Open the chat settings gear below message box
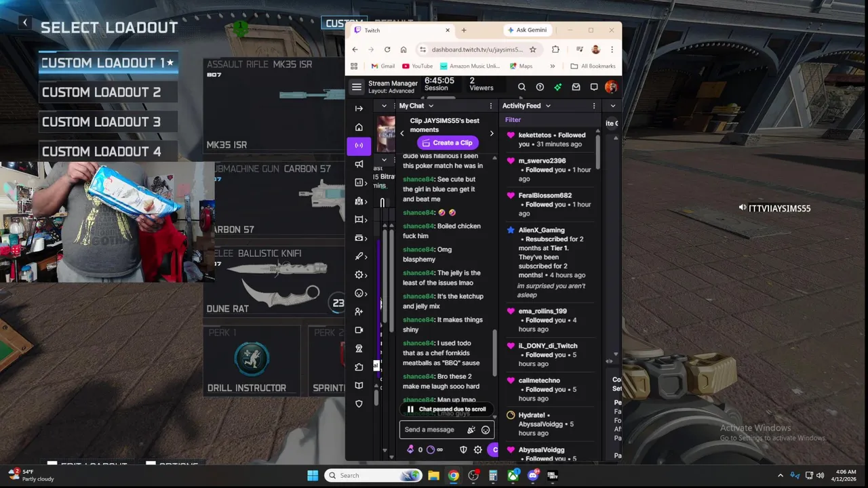 477,449
